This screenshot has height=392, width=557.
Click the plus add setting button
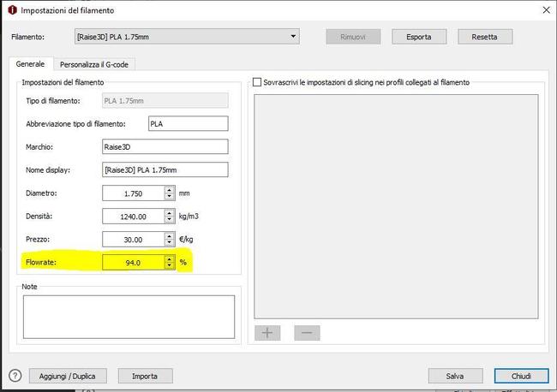pyautogui.click(x=267, y=332)
